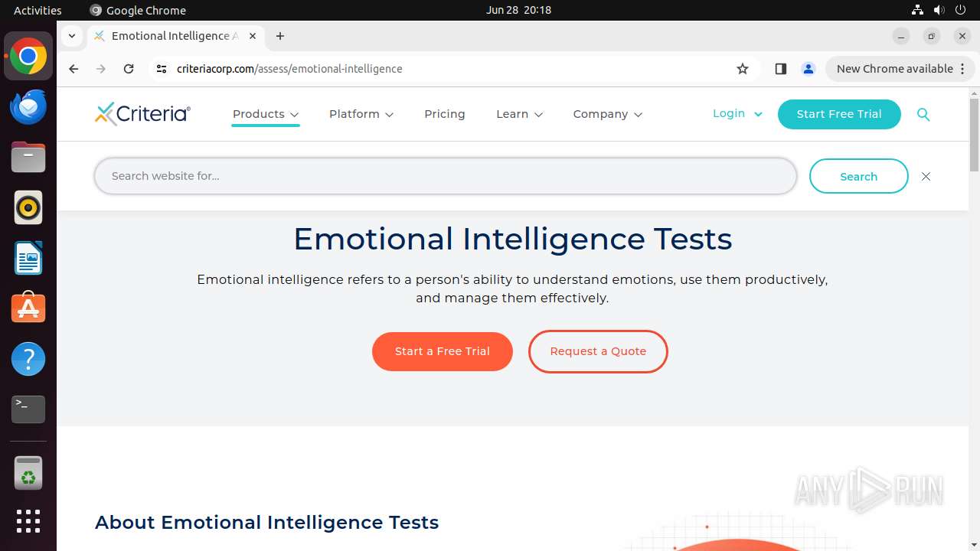
Task: Open the Help icon in dock
Action: 28,359
